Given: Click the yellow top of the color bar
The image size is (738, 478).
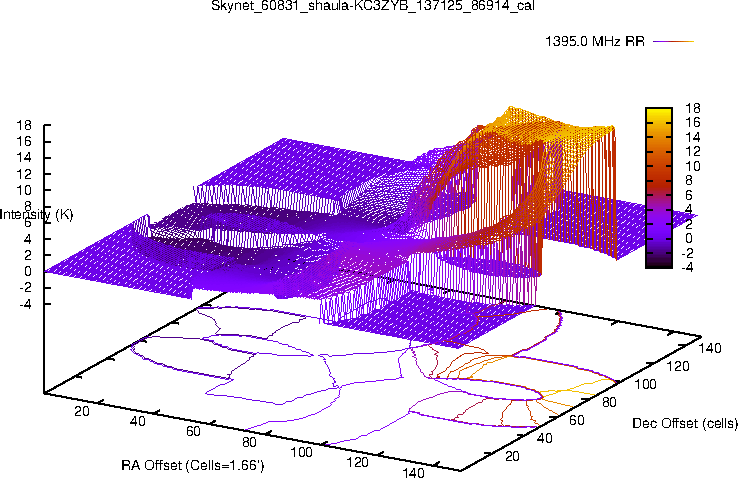Looking at the screenshot, I should tap(660, 112).
